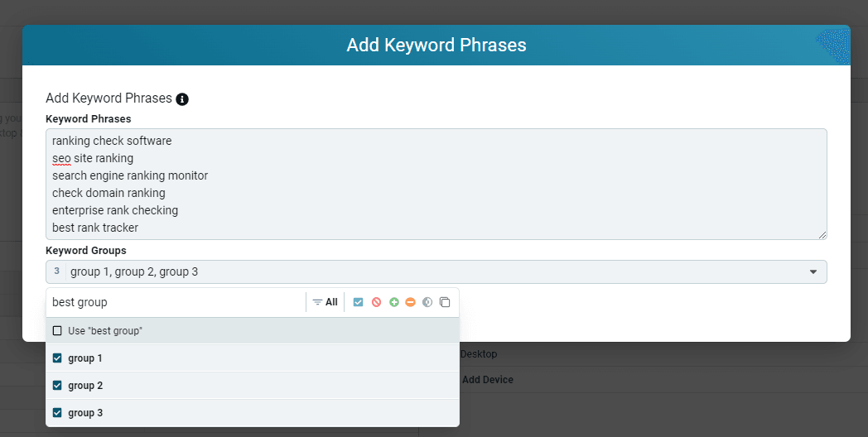Click the "best rank tracker" line
This screenshot has height=437, width=868.
95,228
